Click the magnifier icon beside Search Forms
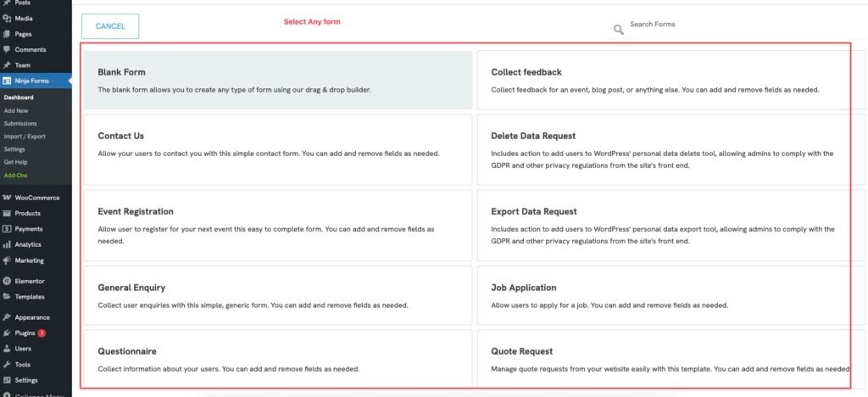The image size is (868, 397). (x=618, y=30)
